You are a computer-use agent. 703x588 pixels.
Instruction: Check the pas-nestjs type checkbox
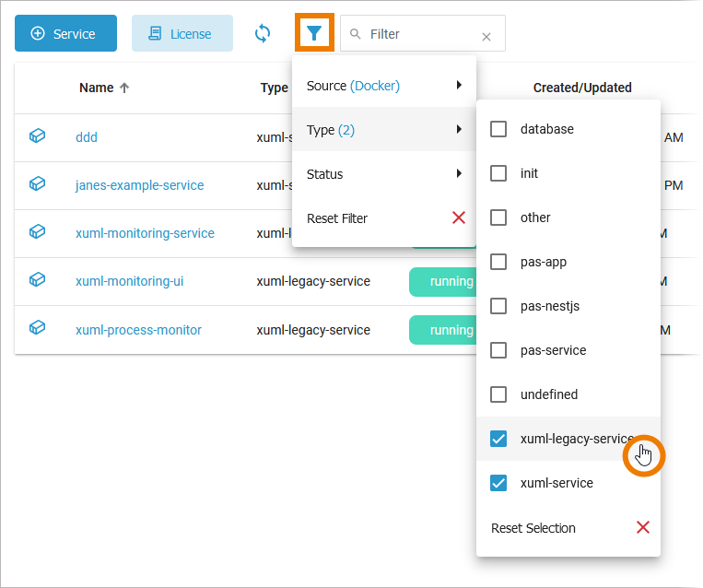tap(498, 306)
